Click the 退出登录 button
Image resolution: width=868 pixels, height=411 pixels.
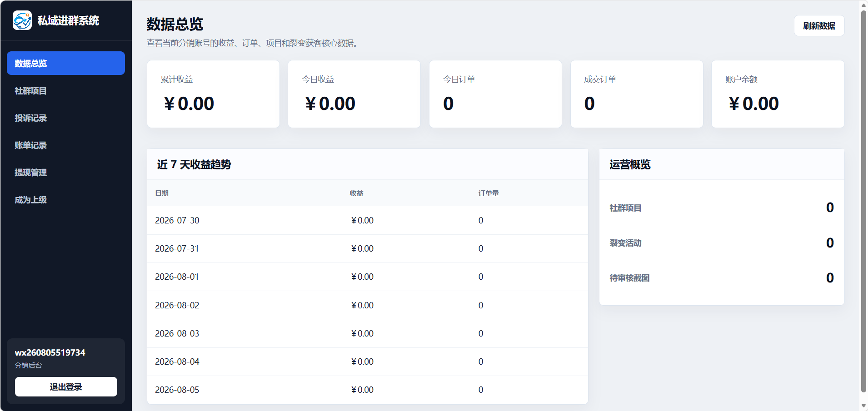click(66, 386)
